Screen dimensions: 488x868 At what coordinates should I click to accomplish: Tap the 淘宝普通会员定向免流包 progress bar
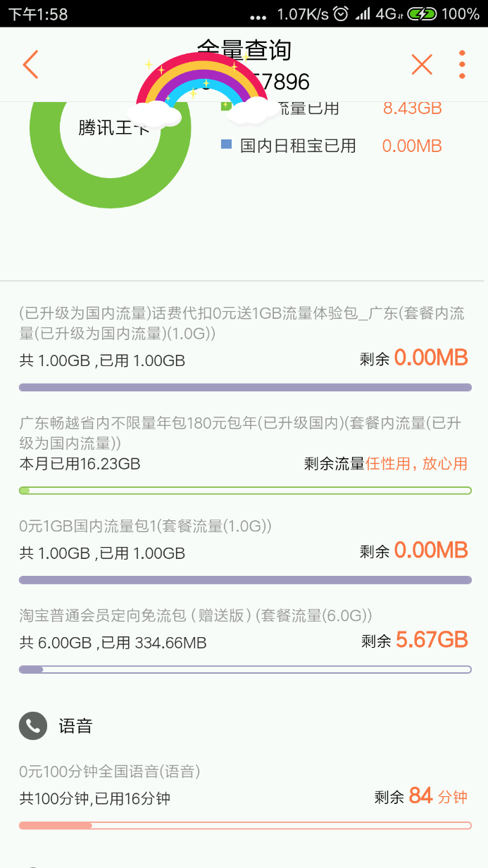point(244,669)
